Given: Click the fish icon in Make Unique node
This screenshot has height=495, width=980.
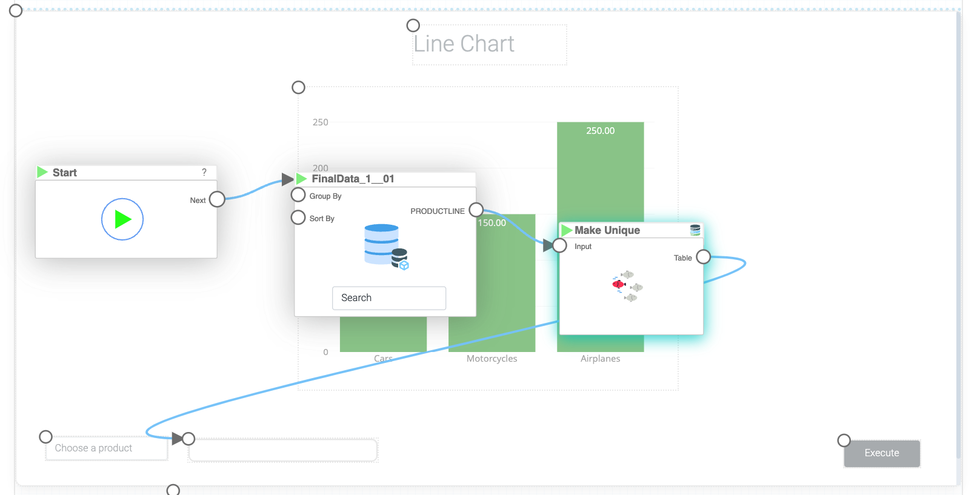Looking at the screenshot, I should point(628,286).
